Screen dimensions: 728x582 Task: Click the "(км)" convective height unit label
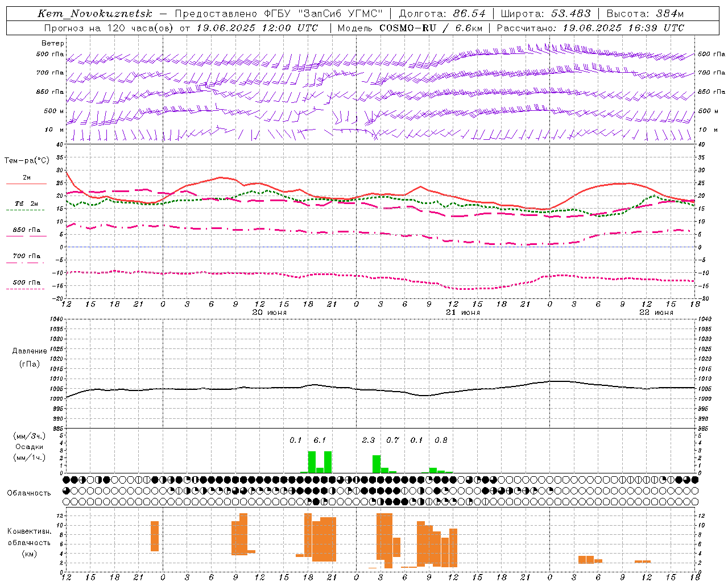coord(30,554)
